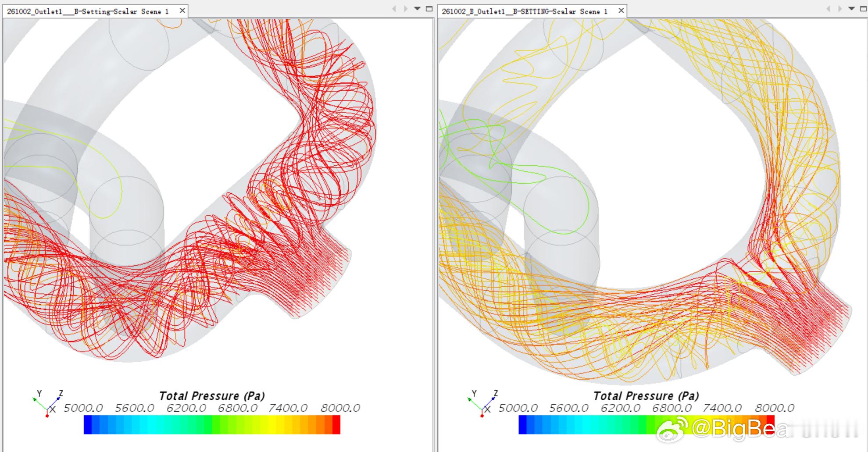Click left-scroll tabs arrow in right pane
Screen dimensions: 868x452
coord(828,9)
